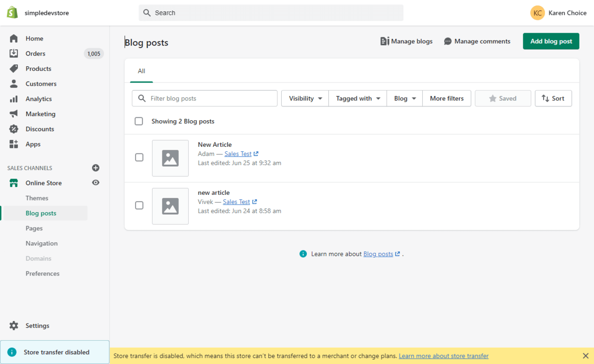594x364 pixels.
Task: Tick the checkbox for Vivek's "new article"
Action: 139,205
